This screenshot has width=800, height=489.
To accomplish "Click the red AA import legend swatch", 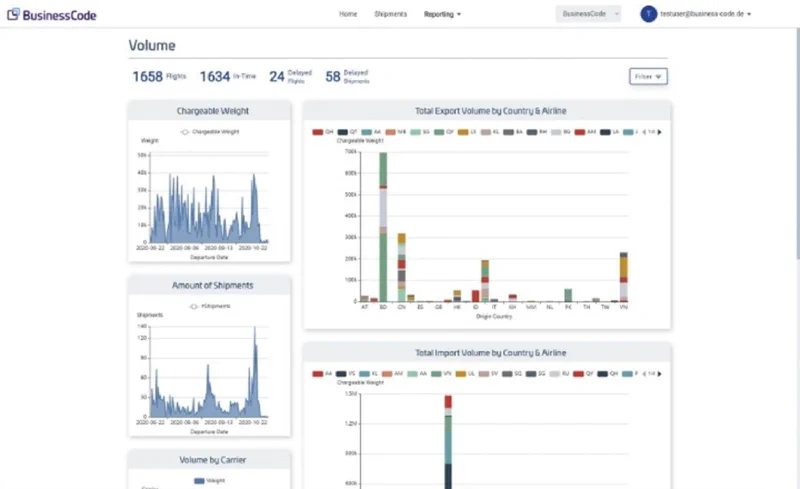I will [x=318, y=372].
